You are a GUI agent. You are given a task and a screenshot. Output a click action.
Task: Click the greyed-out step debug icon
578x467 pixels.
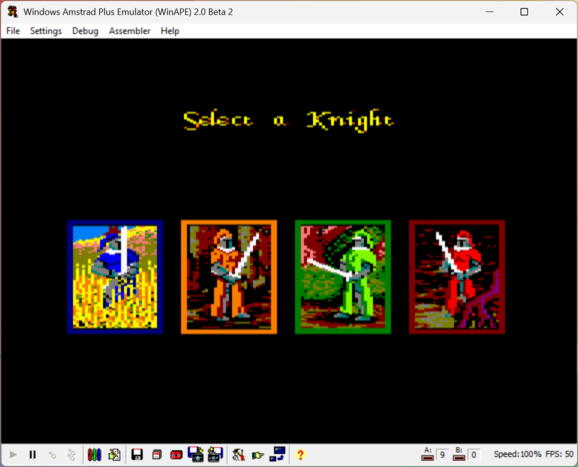point(52,455)
